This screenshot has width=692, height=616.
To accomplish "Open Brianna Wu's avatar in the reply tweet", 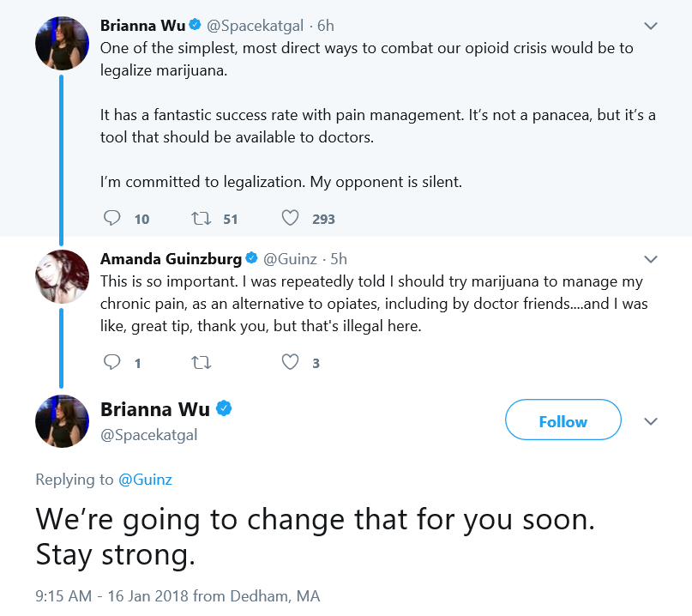I will coord(63,421).
